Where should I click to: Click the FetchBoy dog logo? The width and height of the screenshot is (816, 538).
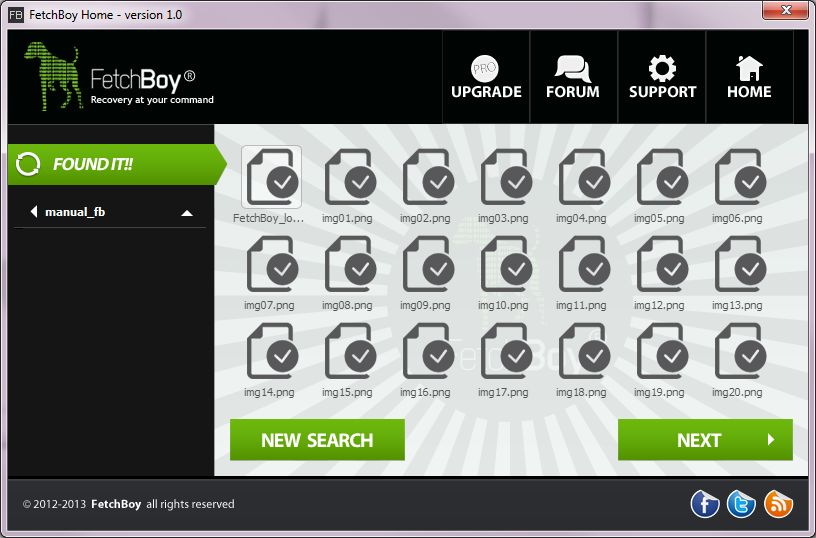[x=53, y=76]
